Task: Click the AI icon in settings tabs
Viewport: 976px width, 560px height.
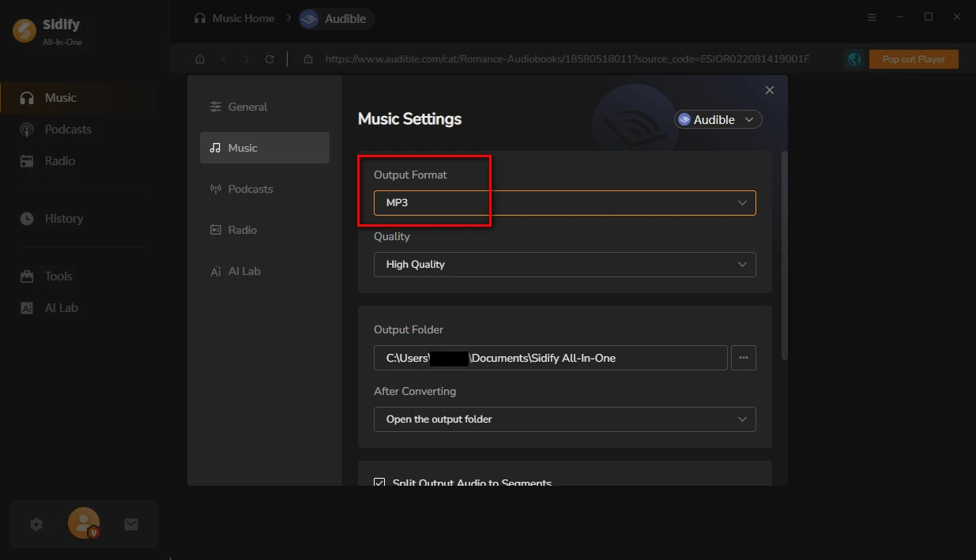Action: click(x=216, y=271)
